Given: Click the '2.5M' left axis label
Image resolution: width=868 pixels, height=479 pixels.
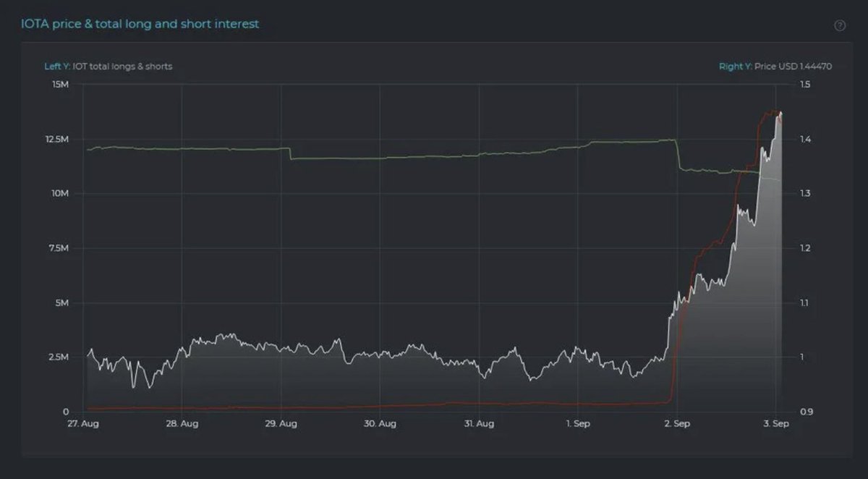Looking at the screenshot, I should (x=59, y=357).
